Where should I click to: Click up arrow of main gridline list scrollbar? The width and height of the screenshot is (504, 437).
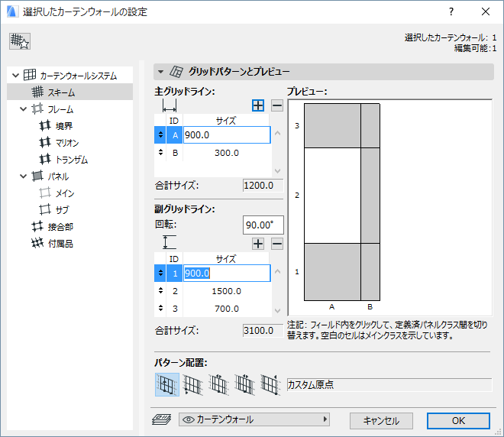(x=278, y=133)
